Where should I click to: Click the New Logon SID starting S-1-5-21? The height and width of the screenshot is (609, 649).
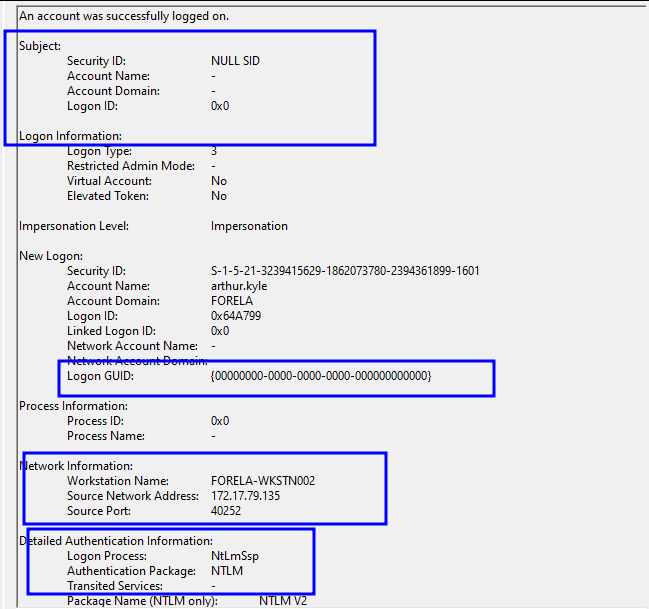point(345,271)
